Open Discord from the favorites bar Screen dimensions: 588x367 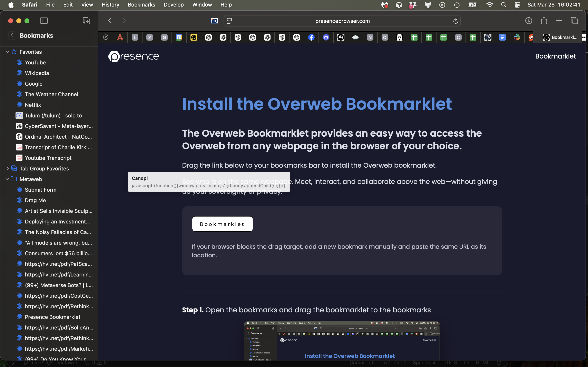pos(326,37)
